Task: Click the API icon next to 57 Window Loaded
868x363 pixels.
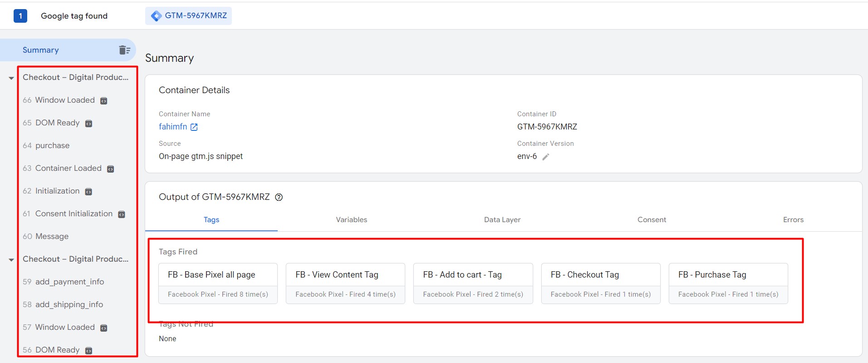Action: pyautogui.click(x=103, y=328)
